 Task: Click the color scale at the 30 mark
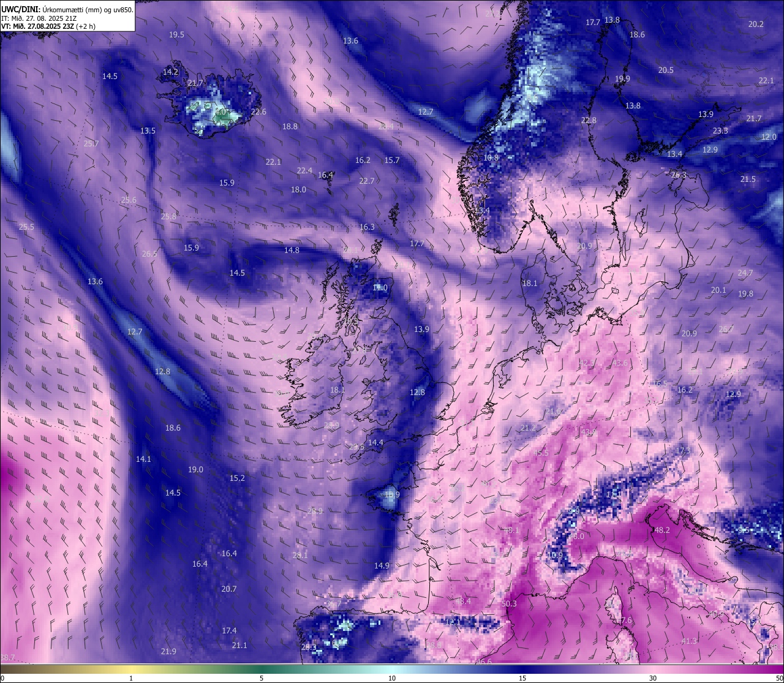[x=653, y=668]
